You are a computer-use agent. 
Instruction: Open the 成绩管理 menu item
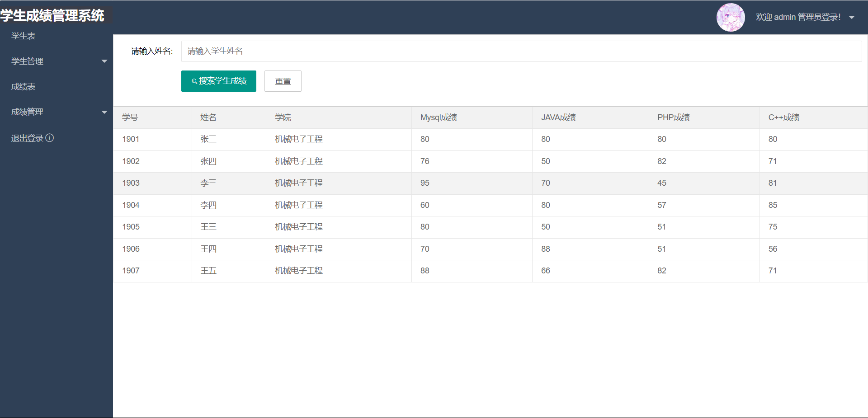click(x=27, y=112)
